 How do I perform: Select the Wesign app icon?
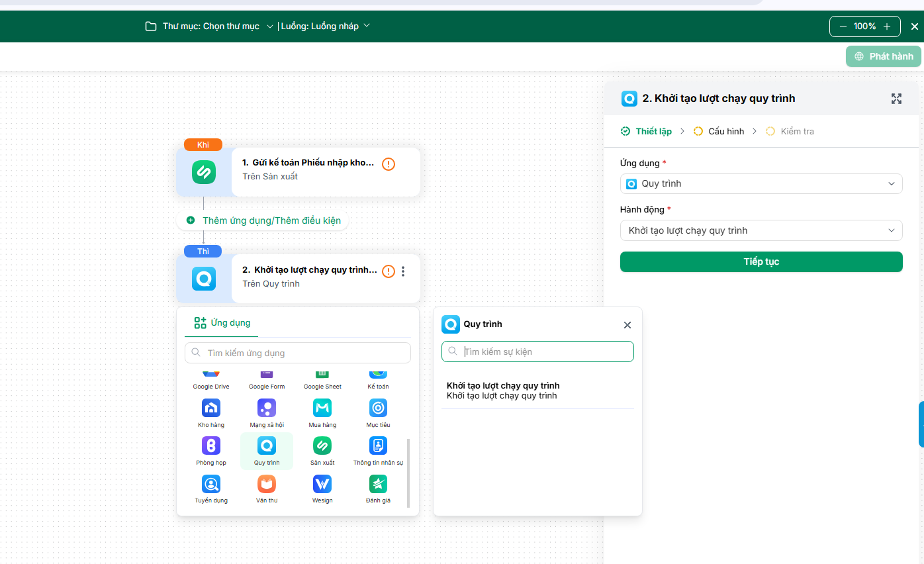point(322,484)
